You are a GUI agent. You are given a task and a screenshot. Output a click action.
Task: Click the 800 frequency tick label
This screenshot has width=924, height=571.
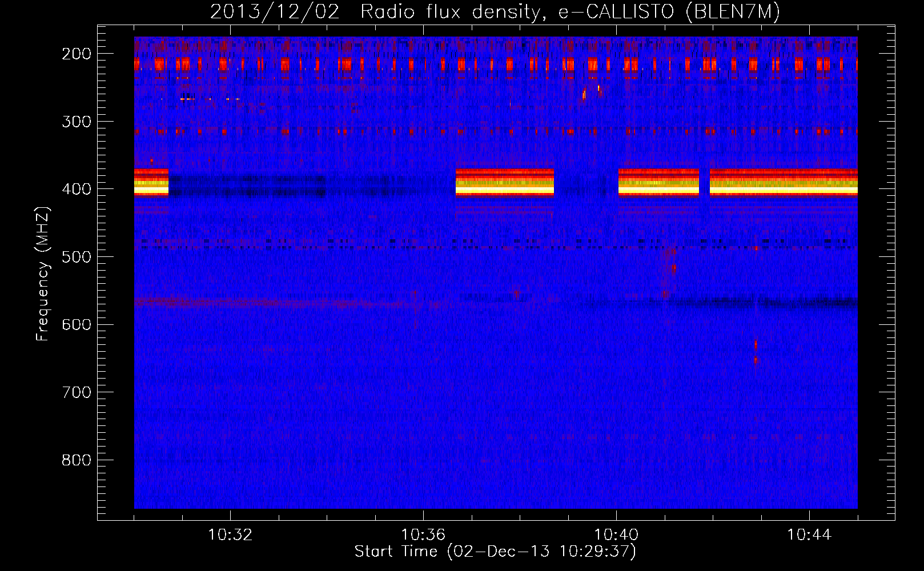pos(76,460)
